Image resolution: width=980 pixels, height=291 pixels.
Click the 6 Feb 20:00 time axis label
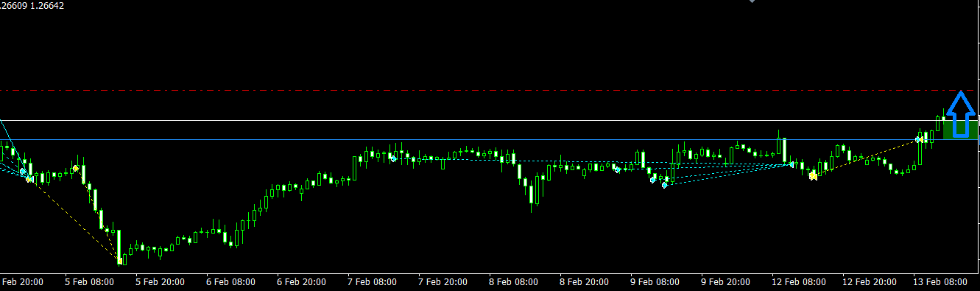(x=302, y=281)
